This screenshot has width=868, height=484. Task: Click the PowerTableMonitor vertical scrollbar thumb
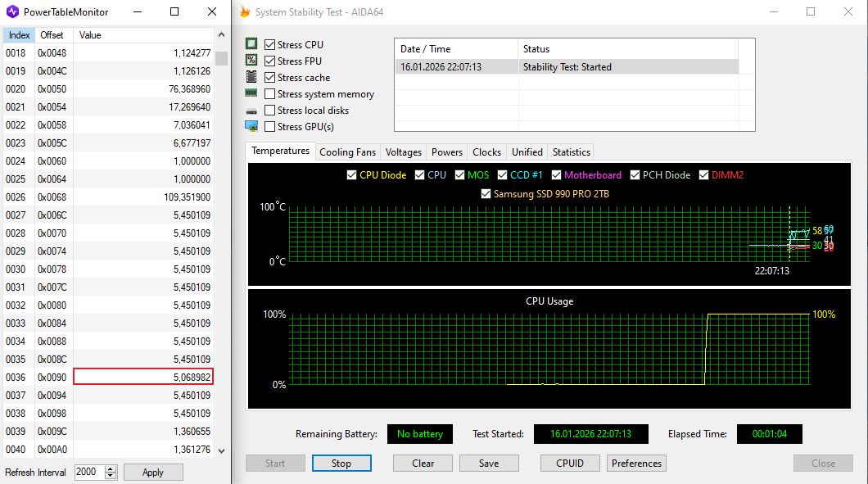coord(221,58)
